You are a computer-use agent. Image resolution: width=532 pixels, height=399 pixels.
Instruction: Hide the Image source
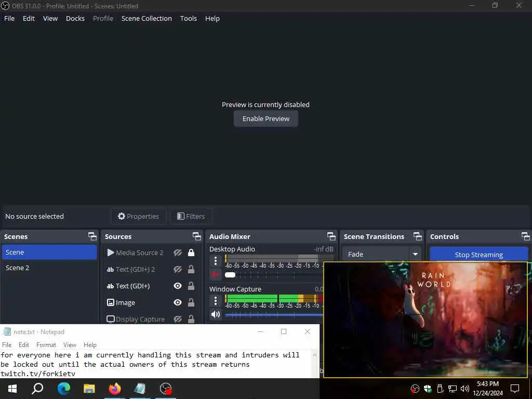178,303
